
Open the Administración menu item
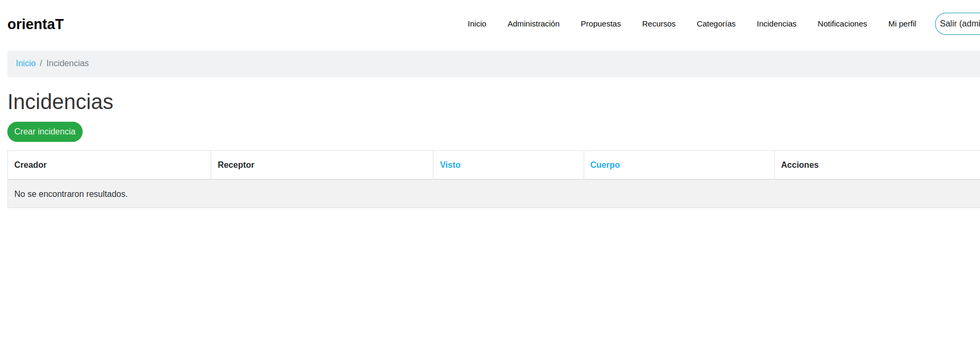click(x=533, y=24)
